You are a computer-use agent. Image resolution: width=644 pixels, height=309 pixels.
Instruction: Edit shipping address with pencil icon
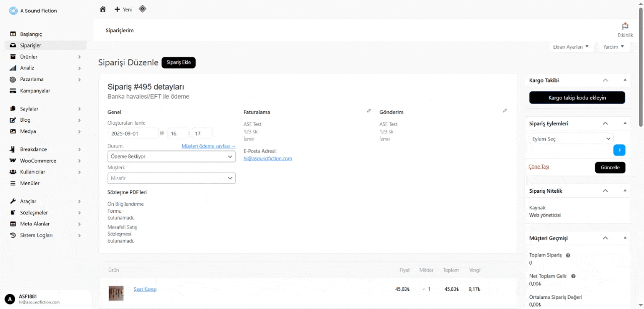pyautogui.click(x=505, y=111)
